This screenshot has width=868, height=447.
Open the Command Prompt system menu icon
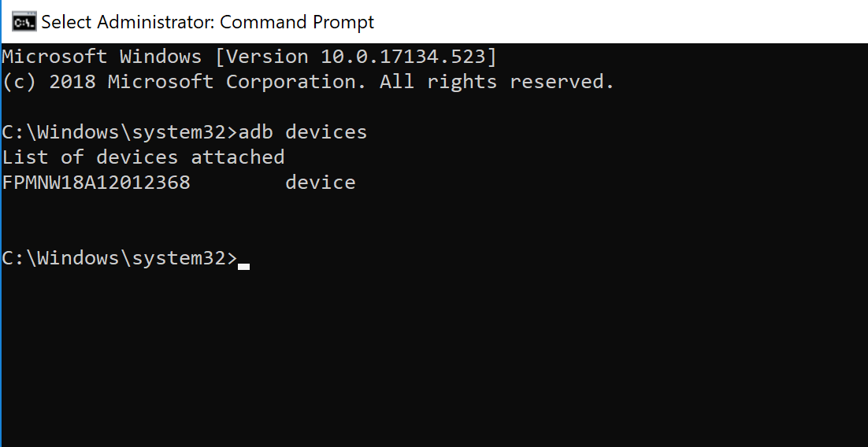(x=24, y=22)
